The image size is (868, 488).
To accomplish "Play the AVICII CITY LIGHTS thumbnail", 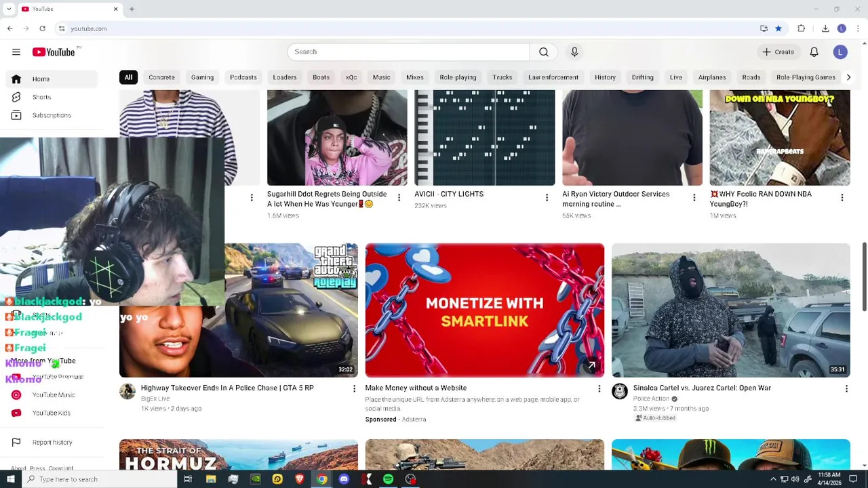I will [485, 138].
